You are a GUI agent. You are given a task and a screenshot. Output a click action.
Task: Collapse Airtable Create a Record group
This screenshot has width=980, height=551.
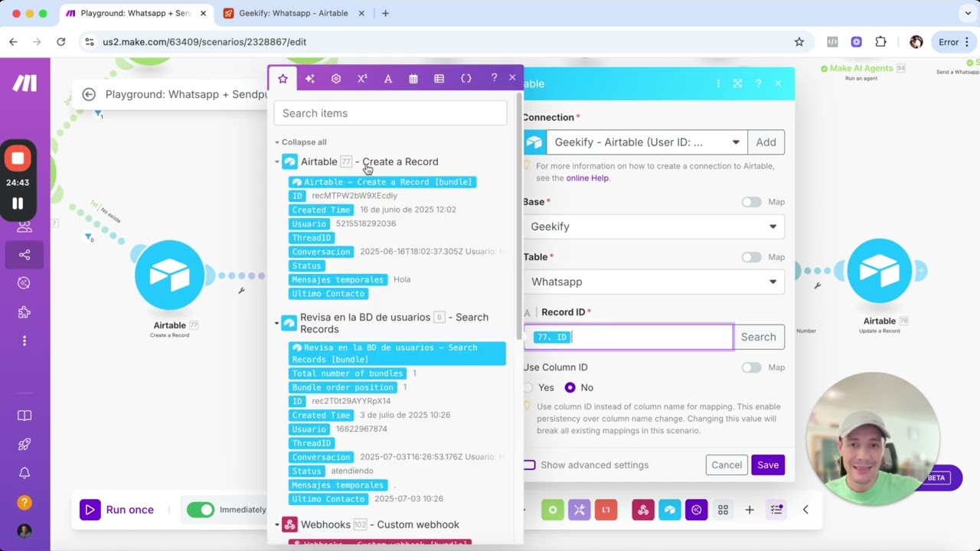tap(277, 162)
